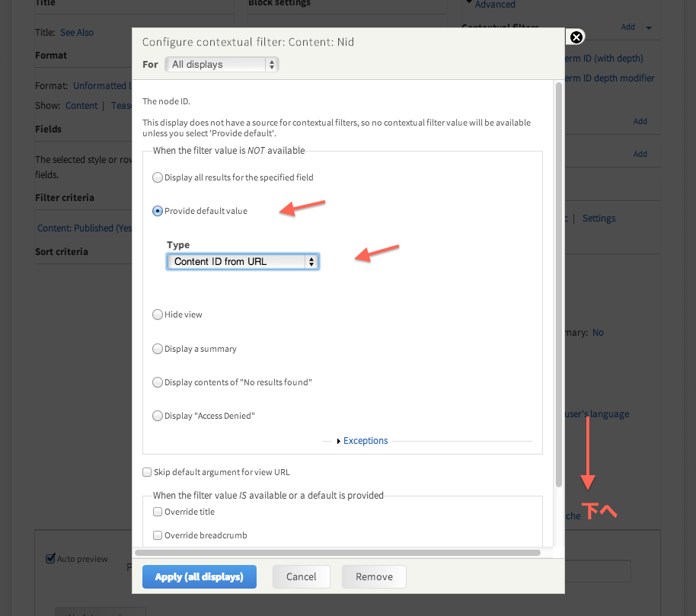Click the No link after summary
Screen dimensions: 696x616
[x=598, y=333]
